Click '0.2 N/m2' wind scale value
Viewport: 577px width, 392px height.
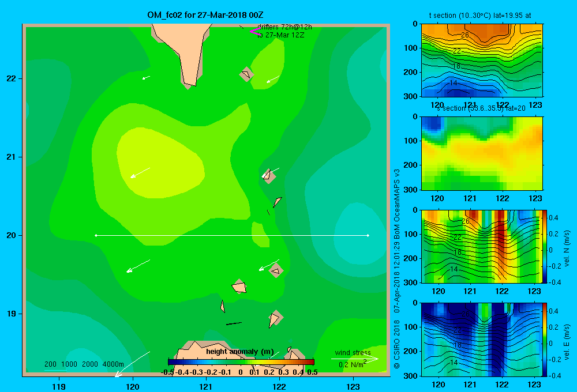[x=353, y=364]
